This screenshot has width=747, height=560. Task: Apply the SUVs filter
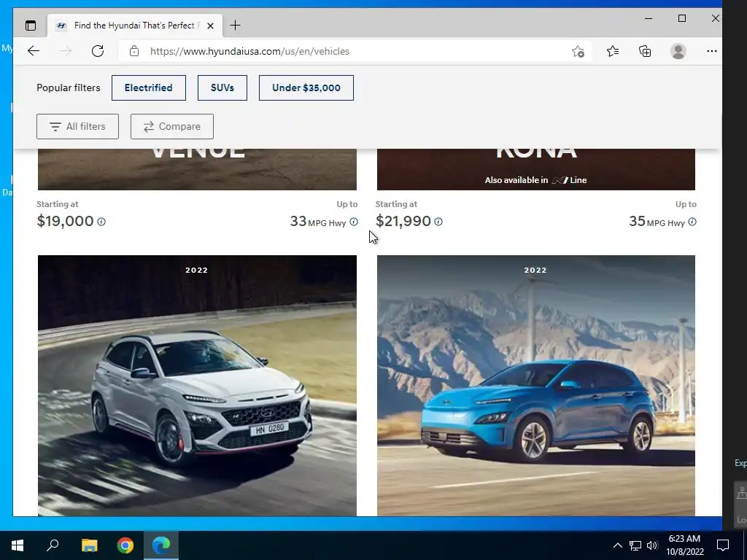[x=222, y=87]
